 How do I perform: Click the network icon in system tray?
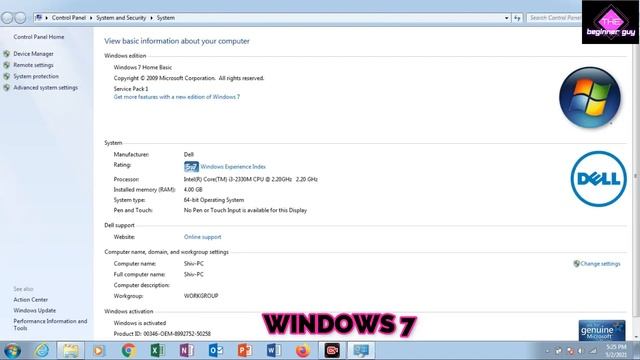(593, 351)
